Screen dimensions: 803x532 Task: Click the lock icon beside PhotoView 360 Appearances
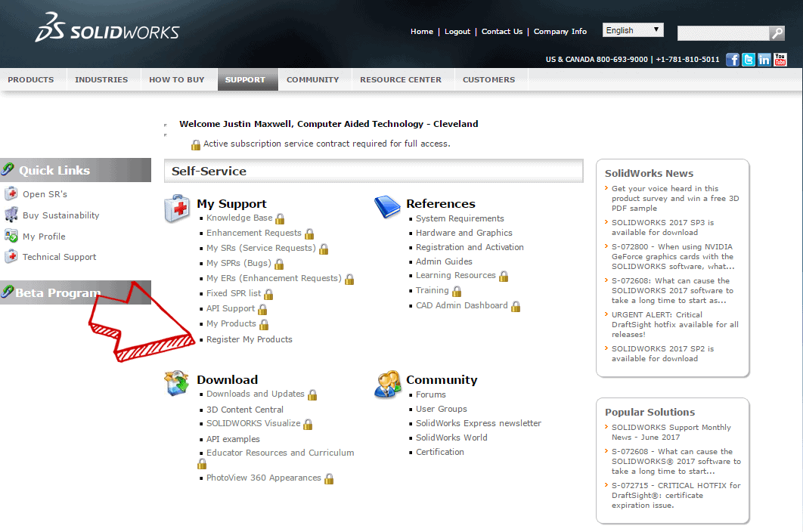(329, 479)
